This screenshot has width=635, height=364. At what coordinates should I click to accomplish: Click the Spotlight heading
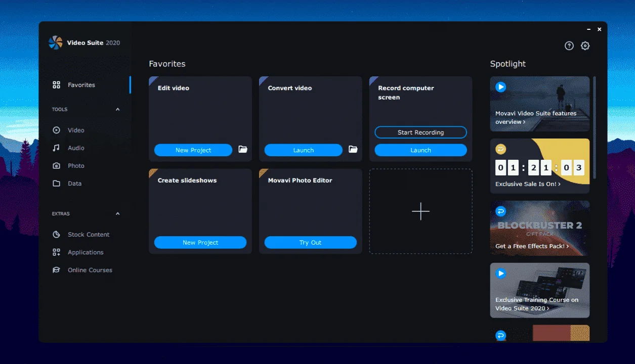point(508,64)
